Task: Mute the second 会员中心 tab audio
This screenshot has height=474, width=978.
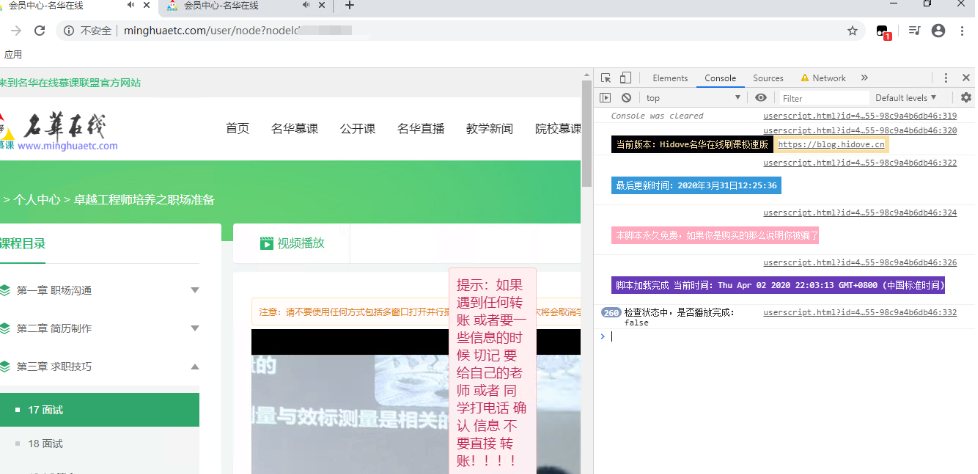Action: click(306, 5)
